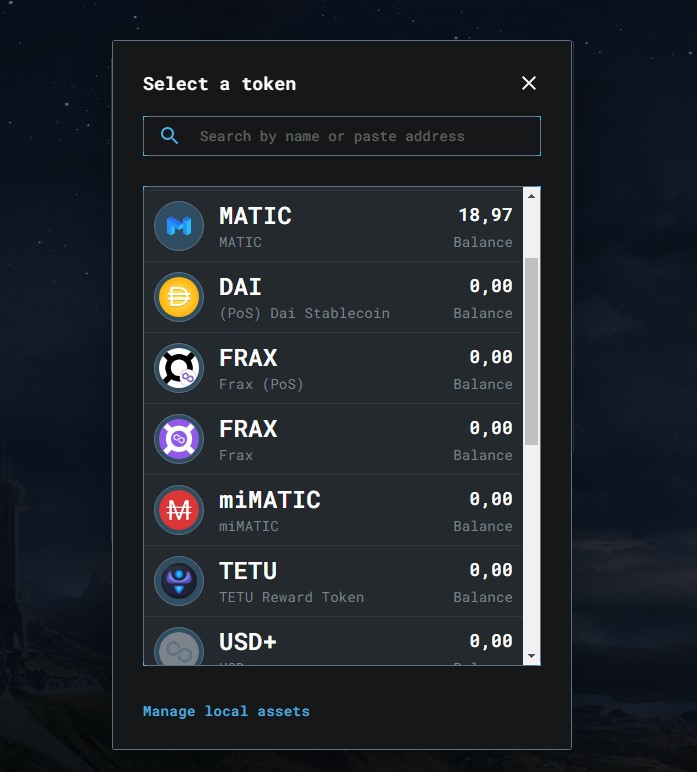
Task: Click the TETU Reward Token subtitle
Action: [291, 597]
